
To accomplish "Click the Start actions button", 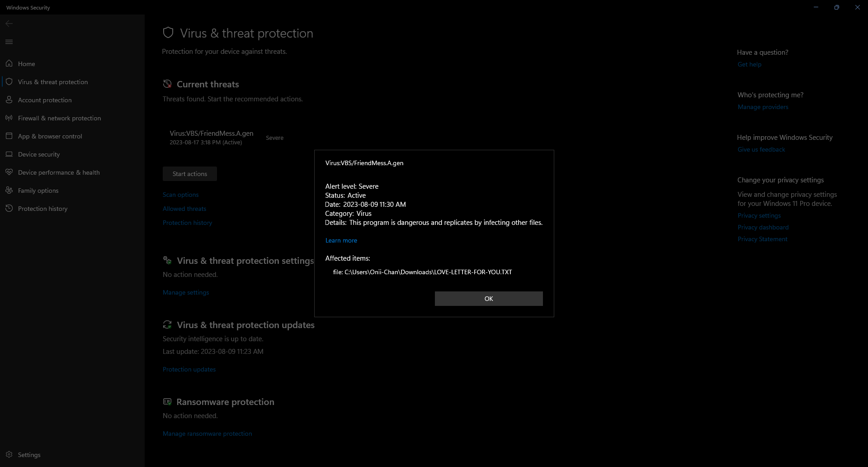I will pos(189,174).
